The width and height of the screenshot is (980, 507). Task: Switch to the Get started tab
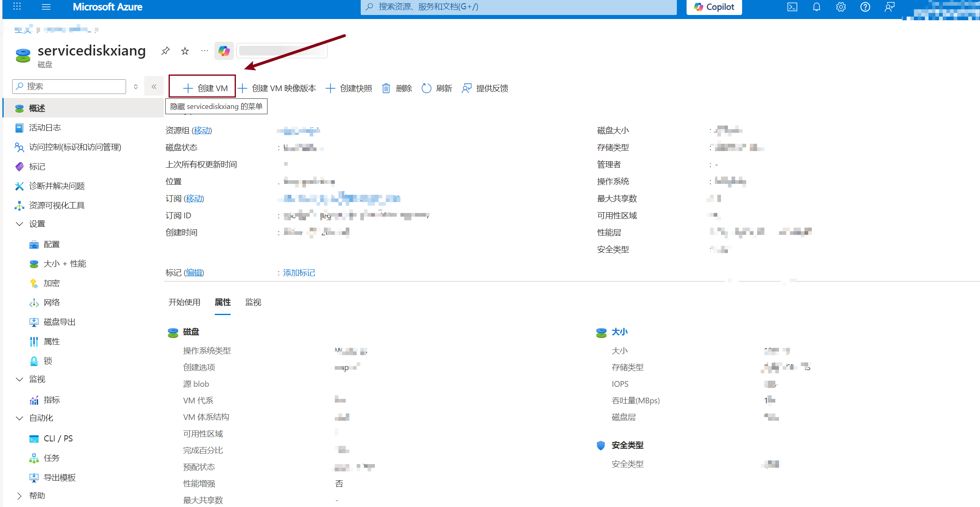coord(184,302)
